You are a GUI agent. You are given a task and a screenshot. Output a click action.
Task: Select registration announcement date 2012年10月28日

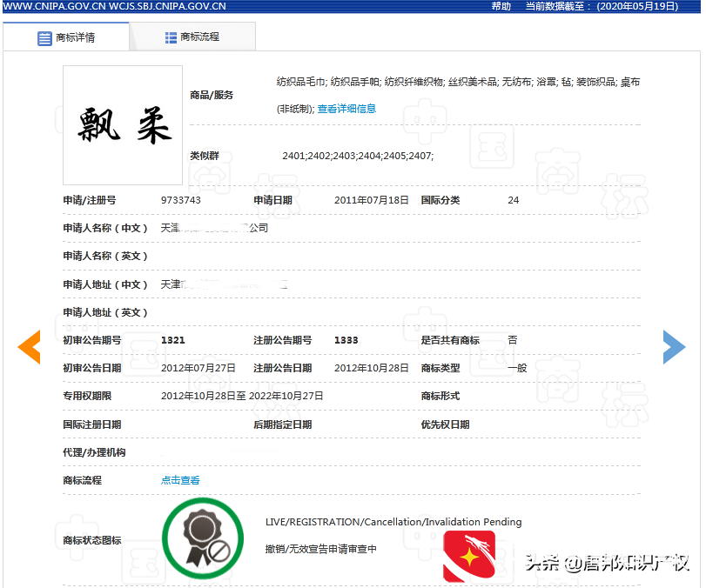coord(372,368)
